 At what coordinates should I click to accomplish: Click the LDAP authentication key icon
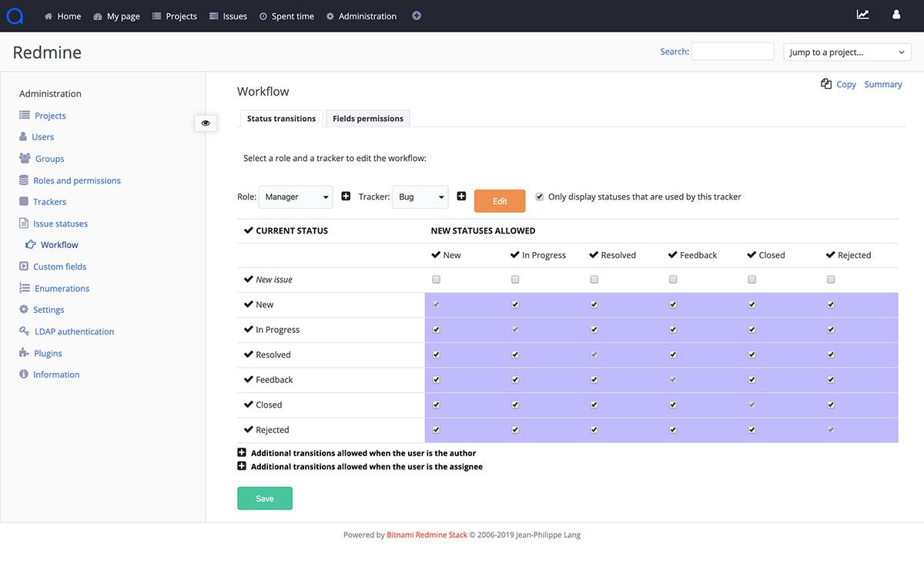point(25,331)
